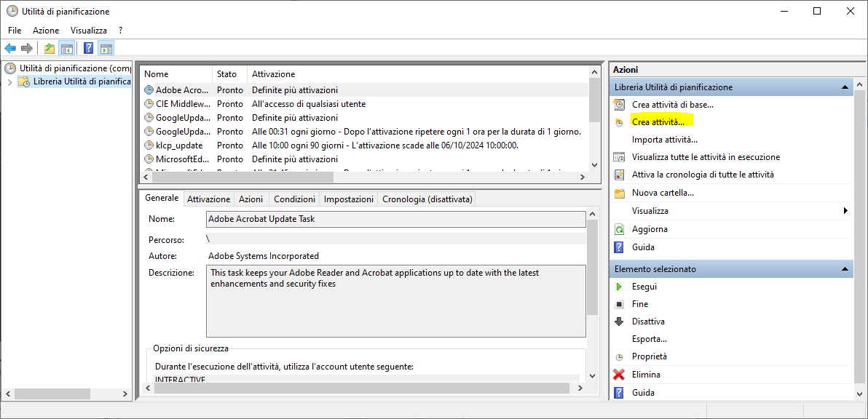Open help via the toolbar question-mark icon
Screen dimensions: 868x419
click(88, 48)
